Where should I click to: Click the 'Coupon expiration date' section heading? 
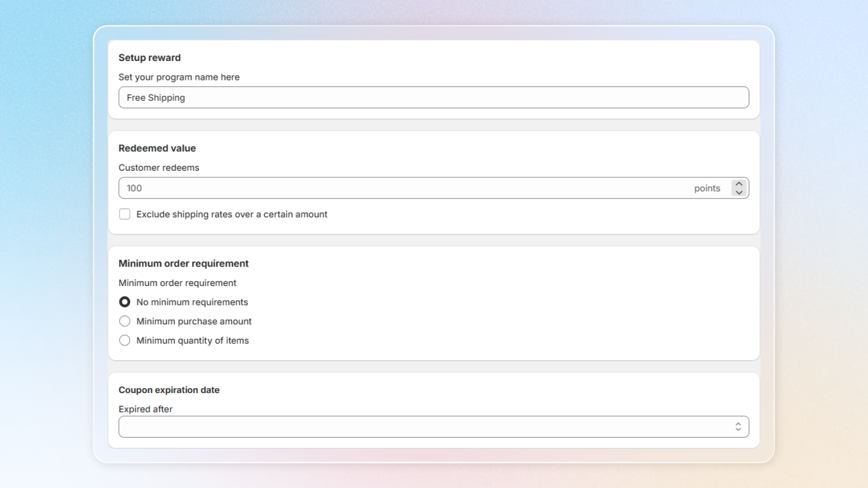(169, 390)
